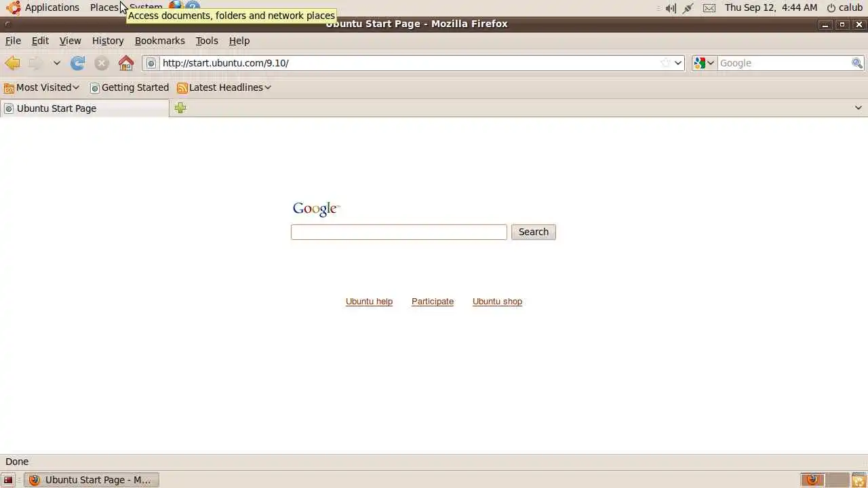Image resolution: width=868 pixels, height=488 pixels.
Task: Stop loading with the Stop icon
Action: (102, 63)
